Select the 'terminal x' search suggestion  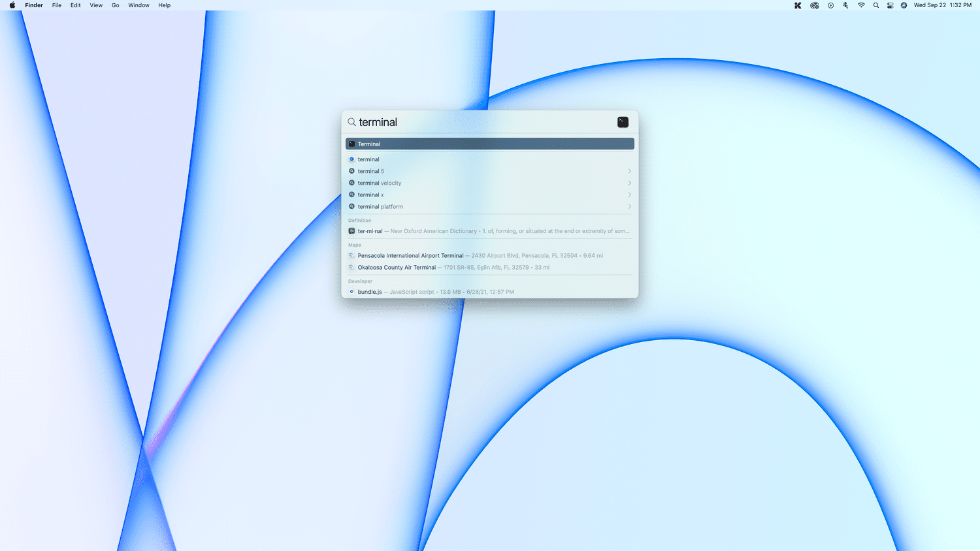370,195
